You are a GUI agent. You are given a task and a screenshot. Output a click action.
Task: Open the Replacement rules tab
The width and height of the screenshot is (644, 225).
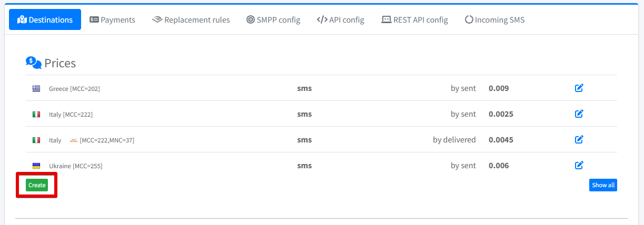(191, 20)
